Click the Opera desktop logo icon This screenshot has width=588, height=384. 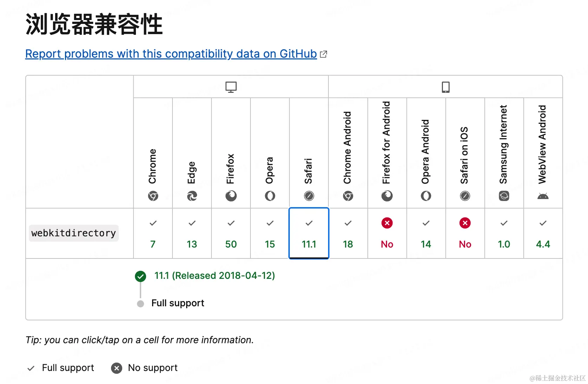(270, 196)
